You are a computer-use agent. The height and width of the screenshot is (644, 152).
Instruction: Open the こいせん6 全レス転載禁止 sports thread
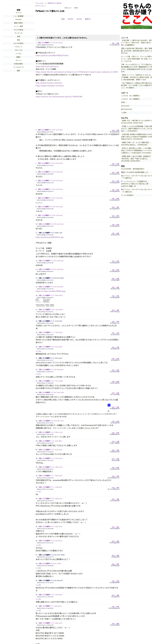tap(130, 96)
